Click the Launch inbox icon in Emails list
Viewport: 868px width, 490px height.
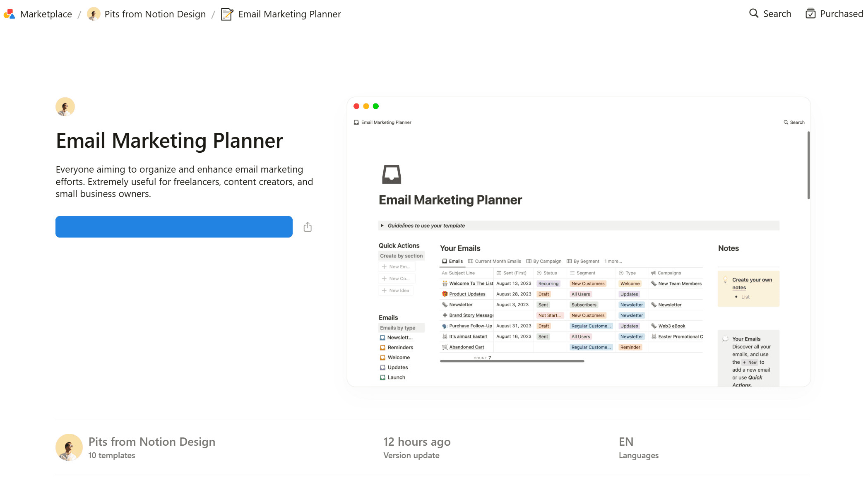(x=382, y=377)
